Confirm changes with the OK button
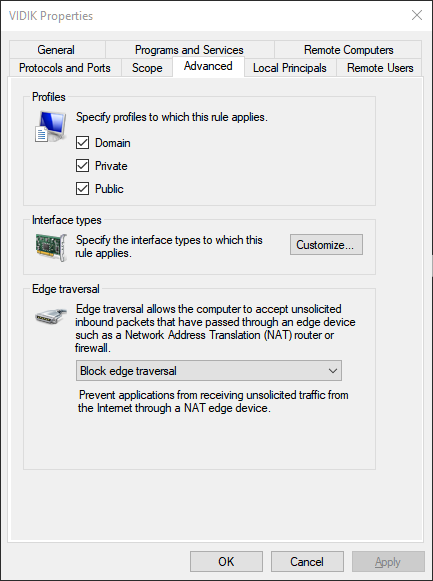Viewport: 433px width, 581px height. click(226, 561)
